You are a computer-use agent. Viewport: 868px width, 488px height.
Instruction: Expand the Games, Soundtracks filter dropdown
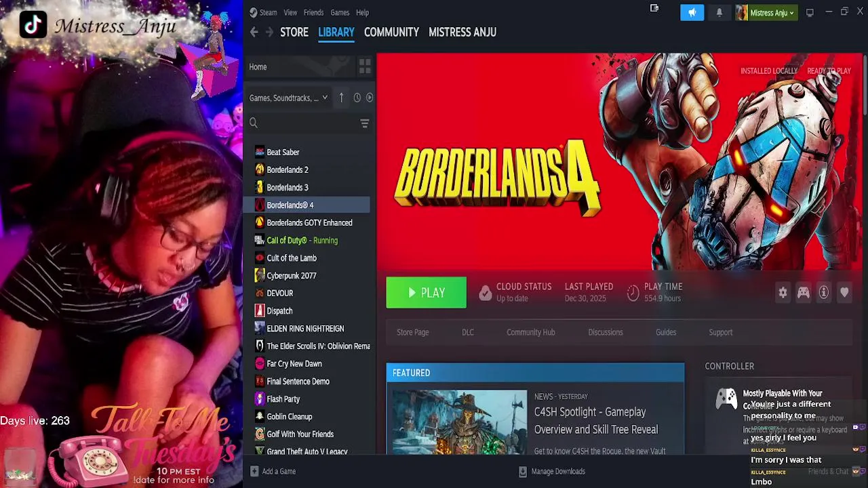tap(288, 98)
